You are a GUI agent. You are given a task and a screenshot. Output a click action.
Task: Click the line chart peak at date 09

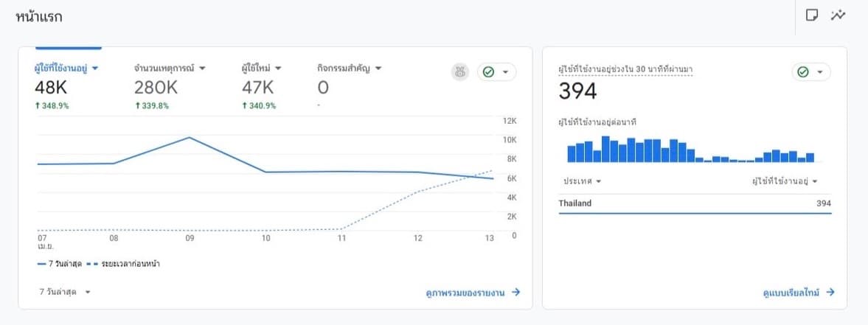pos(190,138)
